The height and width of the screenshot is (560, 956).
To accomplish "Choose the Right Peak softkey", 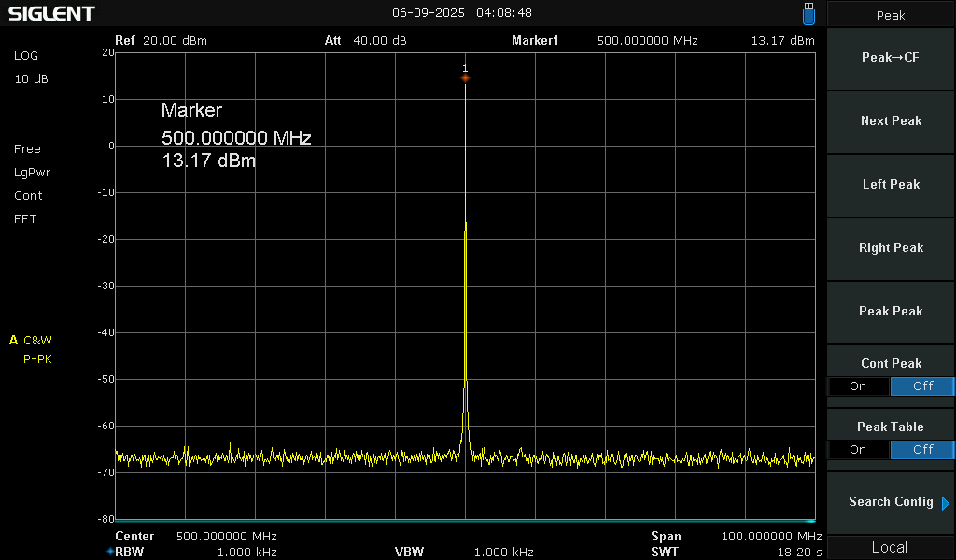I will click(x=891, y=248).
